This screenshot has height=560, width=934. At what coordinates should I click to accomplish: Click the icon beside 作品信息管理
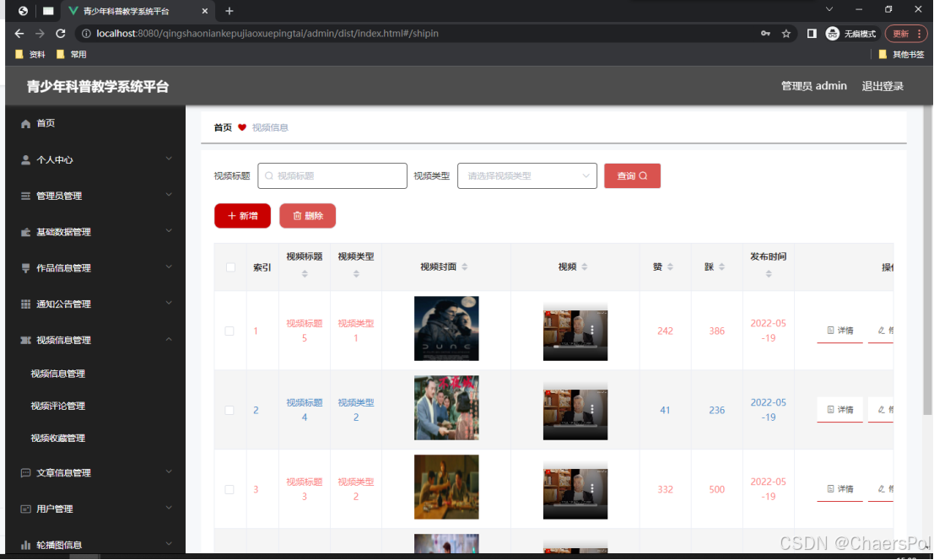(x=25, y=268)
